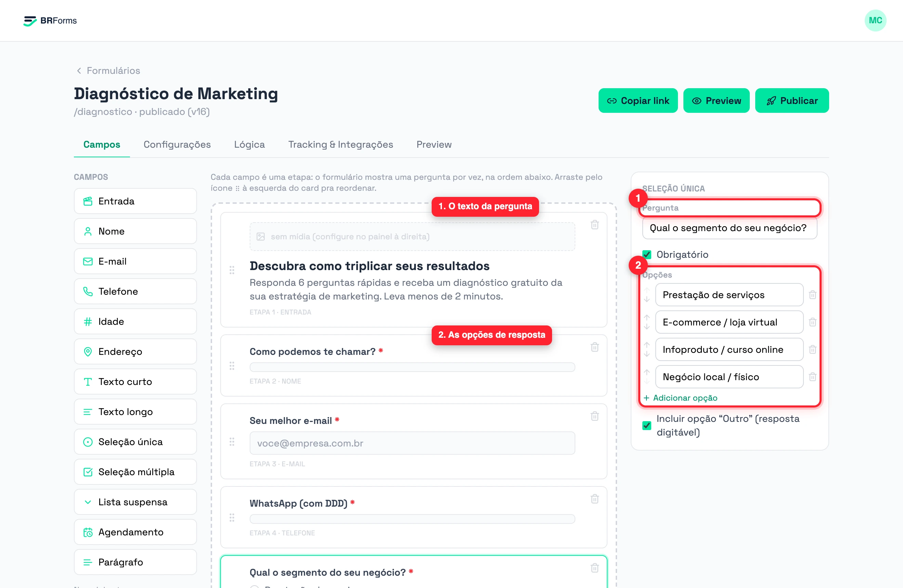
Task: Click the Copiar link button
Action: [x=638, y=101]
